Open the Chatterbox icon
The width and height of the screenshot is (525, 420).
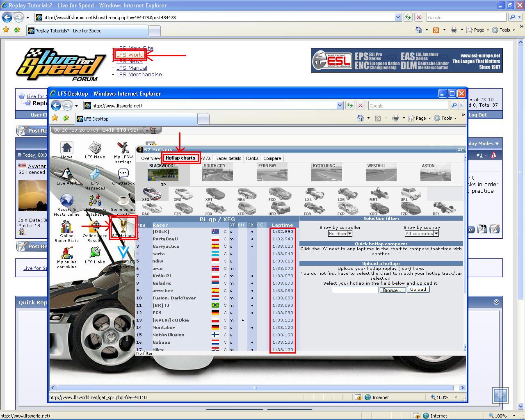click(x=123, y=176)
